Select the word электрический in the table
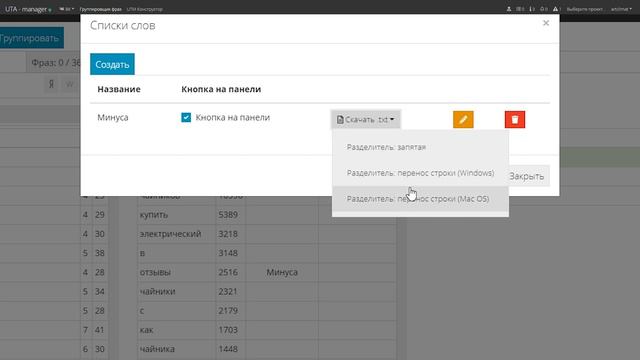This screenshot has width=640, height=360. tap(170, 234)
